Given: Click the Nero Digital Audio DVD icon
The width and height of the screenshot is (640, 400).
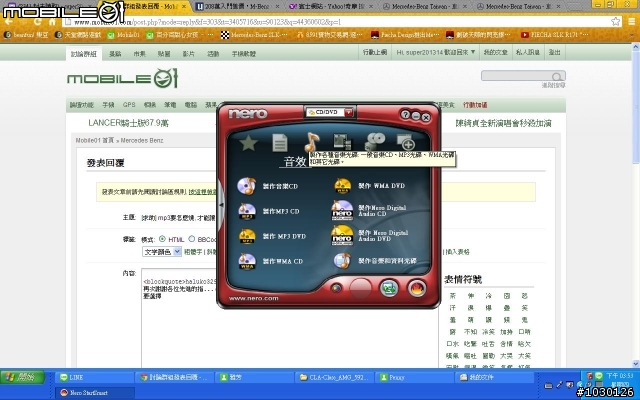Looking at the screenshot, I should (342, 236).
